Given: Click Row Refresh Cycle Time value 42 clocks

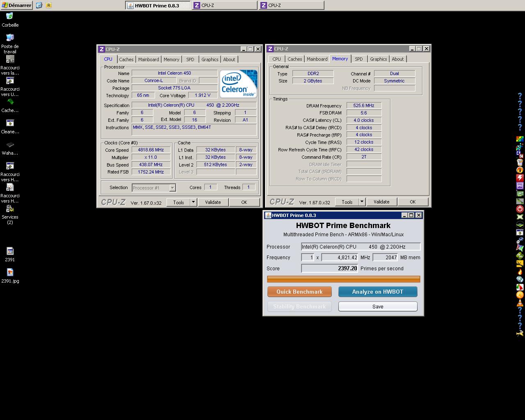Looking at the screenshot, I should tap(364, 149).
